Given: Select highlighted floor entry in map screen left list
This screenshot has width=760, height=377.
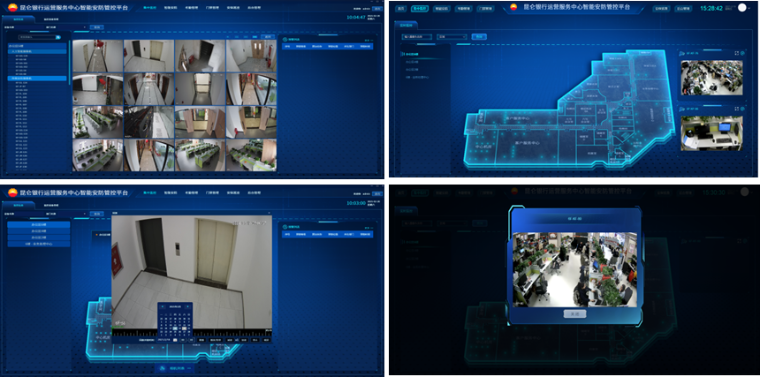Looking at the screenshot, I should pyautogui.click(x=413, y=54).
